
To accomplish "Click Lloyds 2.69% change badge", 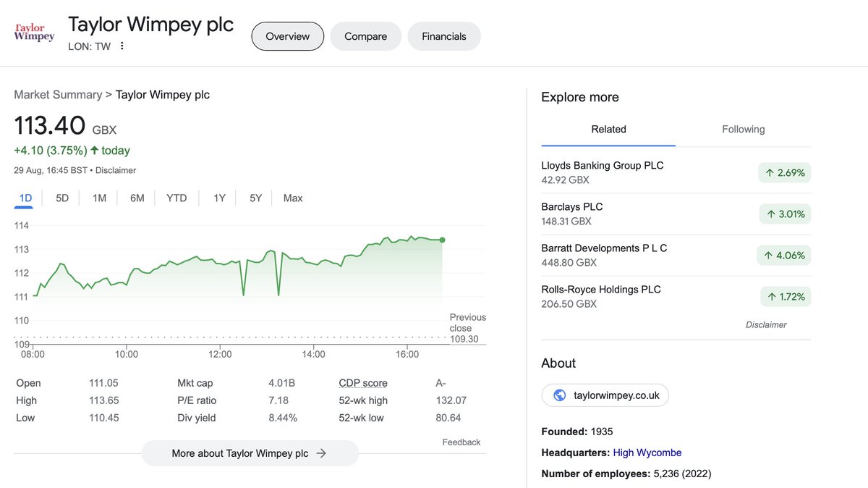I will (x=785, y=172).
